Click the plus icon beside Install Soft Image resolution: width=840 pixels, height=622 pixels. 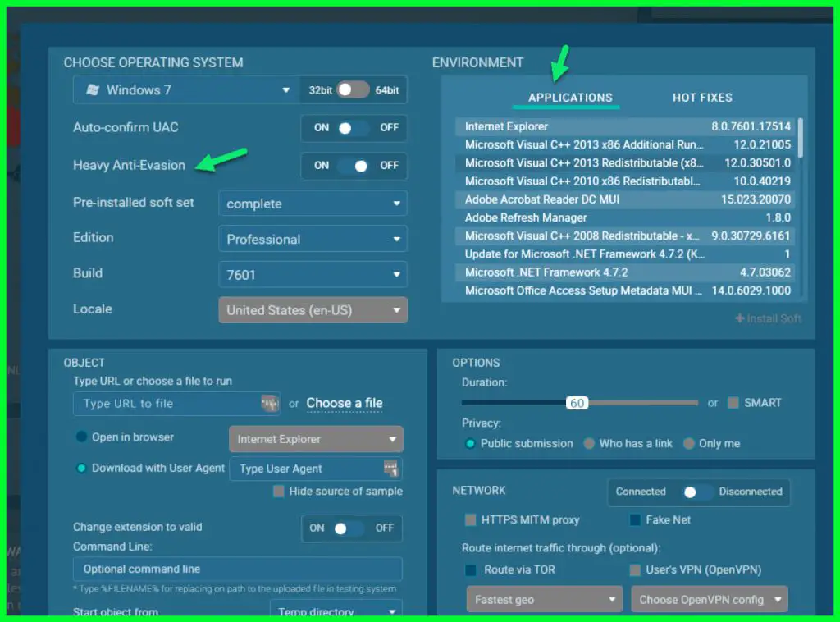740,318
